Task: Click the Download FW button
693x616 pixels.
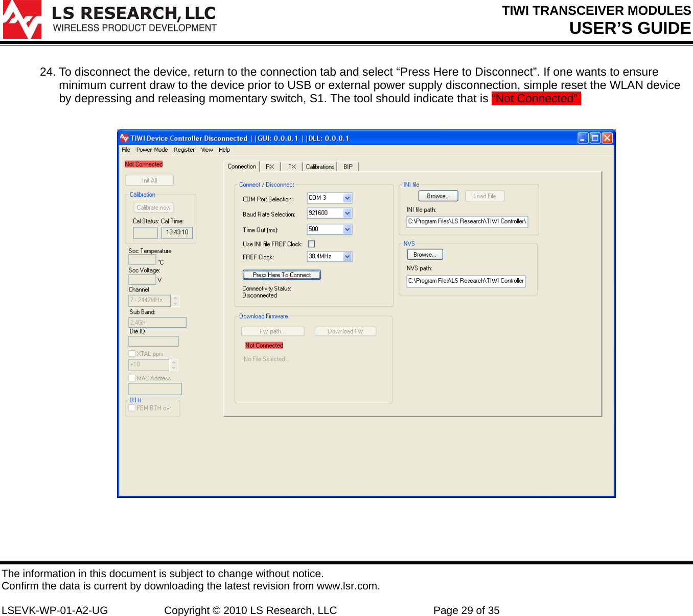Action: (x=345, y=331)
